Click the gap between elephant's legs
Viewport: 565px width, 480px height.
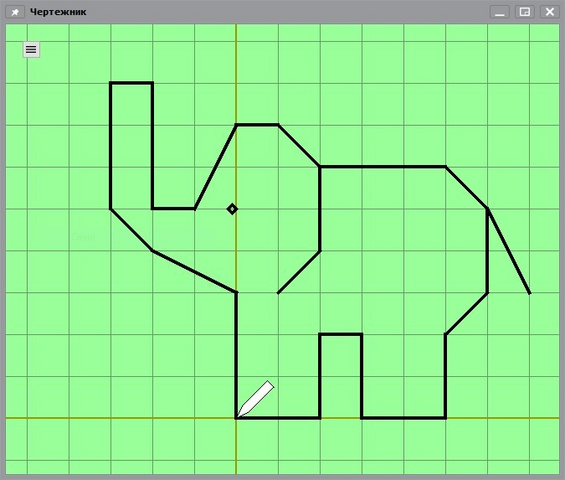pyautogui.click(x=341, y=377)
